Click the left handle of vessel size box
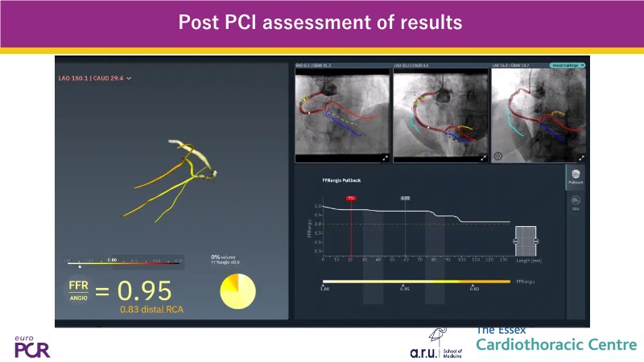 pos(516,240)
